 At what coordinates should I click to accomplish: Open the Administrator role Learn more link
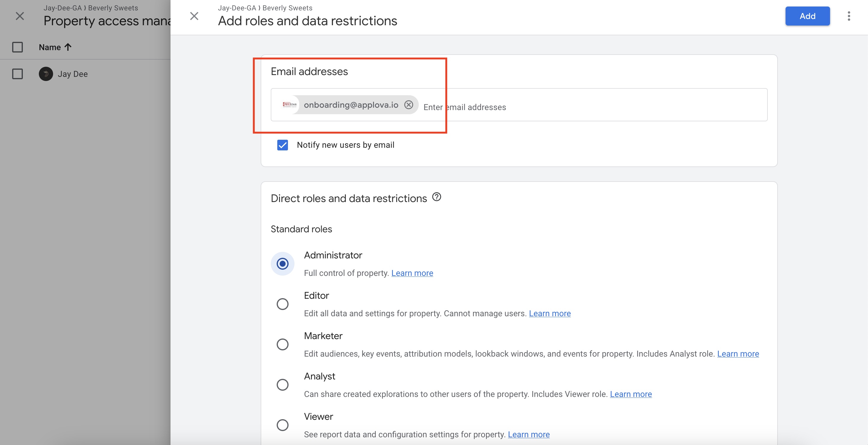tap(412, 273)
